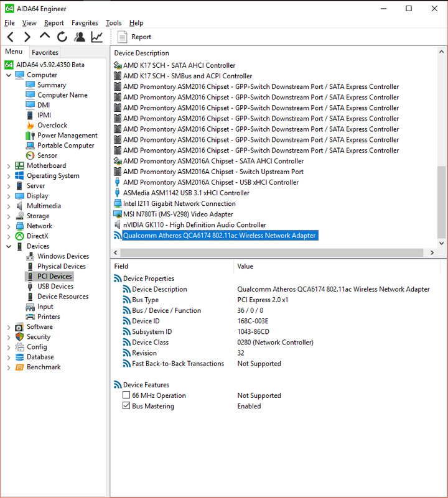Select AMD K17 SCH SATA AHCI Controller row
The height and width of the screenshot is (498, 448).
(x=179, y=65)
